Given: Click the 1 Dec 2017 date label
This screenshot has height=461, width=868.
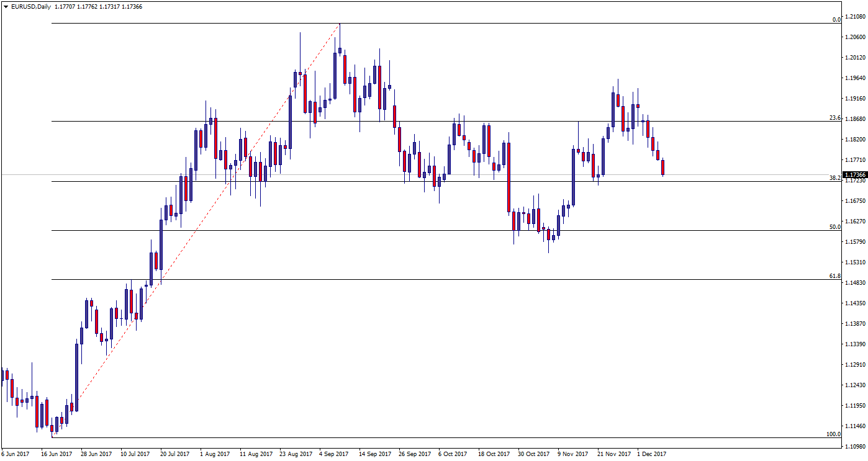Looking at the screenshot, I should (651, 454).
